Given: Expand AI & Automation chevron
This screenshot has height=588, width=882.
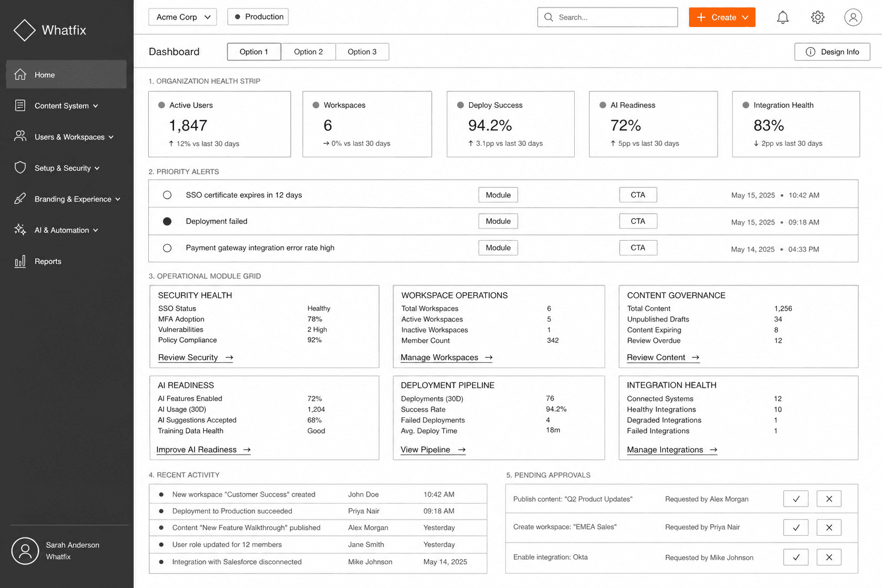Looking at the screenshot, I should coord(95,230).
